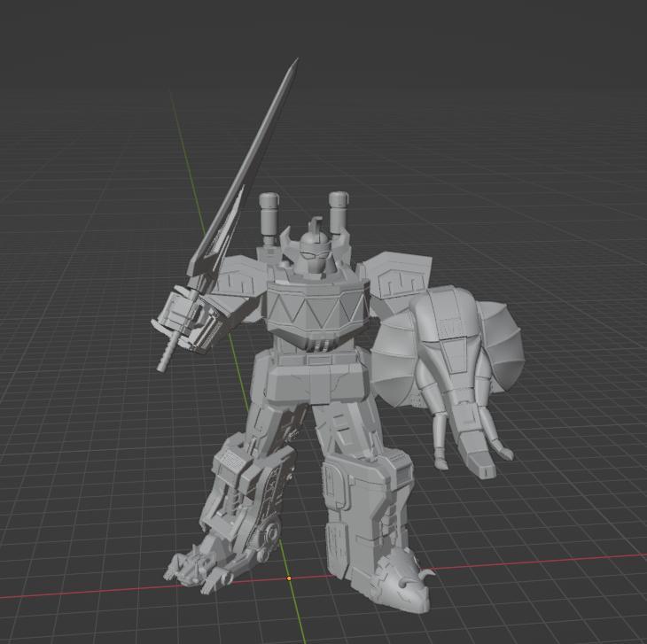
Task: Click the orange origin point on the grid
Action: pos(289,578)
